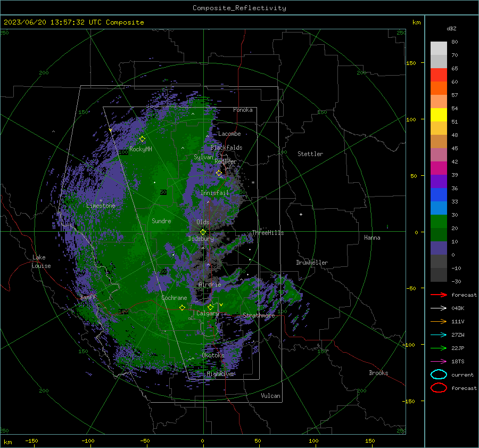
Task: Click the Composite_Reflectivity title text
Action: pos(240,8)
